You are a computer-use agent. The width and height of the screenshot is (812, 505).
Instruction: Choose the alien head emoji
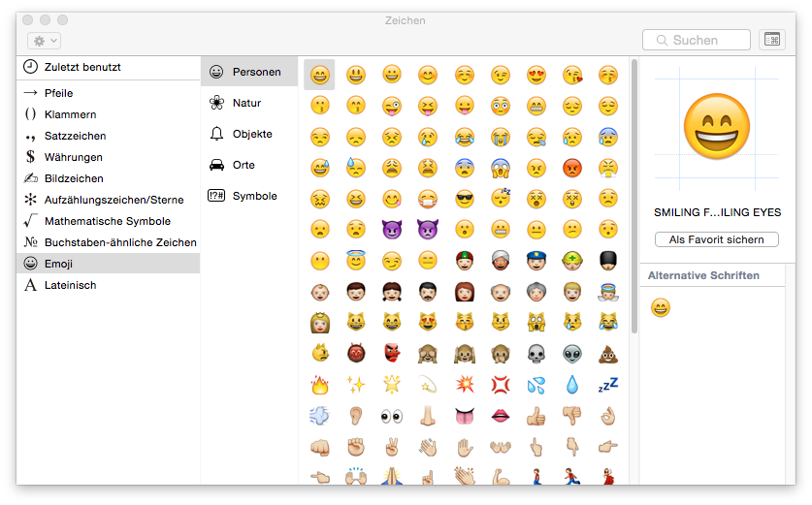tap(572, 354)
